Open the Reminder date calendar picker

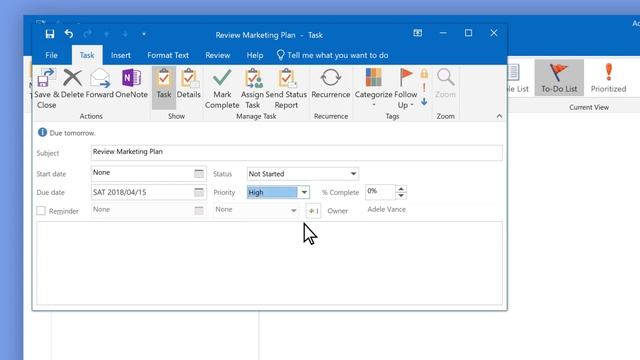coord(199,211)
